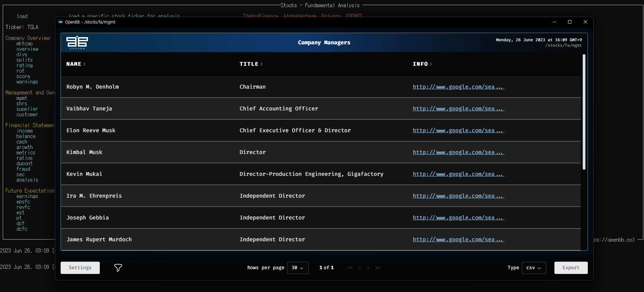Click earnings command in terminal
The height and width of the screenshot is (292, 644).
click(x=27, y=196)
